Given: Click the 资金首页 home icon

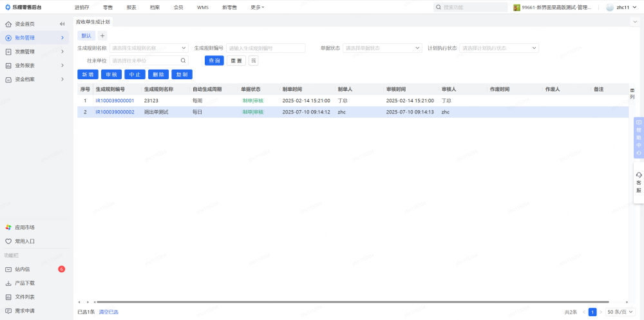Looking at the screenshot, I should 8,24.
